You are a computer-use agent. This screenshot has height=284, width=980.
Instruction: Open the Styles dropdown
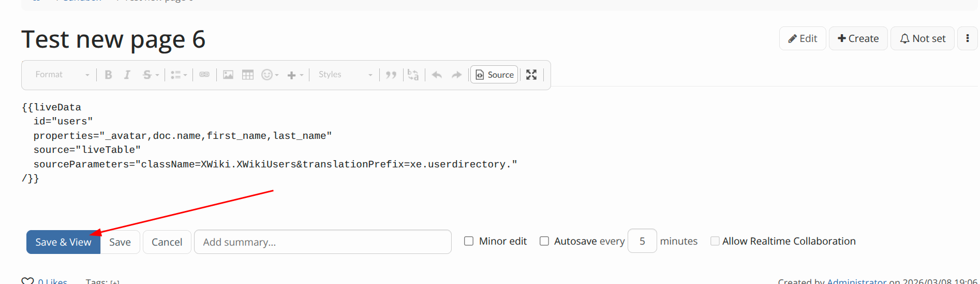345,75
